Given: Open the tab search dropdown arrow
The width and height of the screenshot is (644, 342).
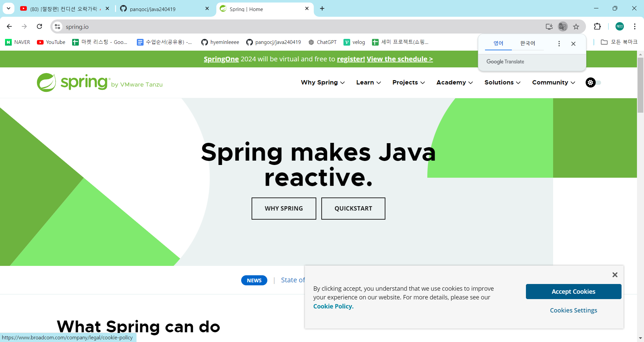Looking at the screenshot, I should [x=8, y=8].
